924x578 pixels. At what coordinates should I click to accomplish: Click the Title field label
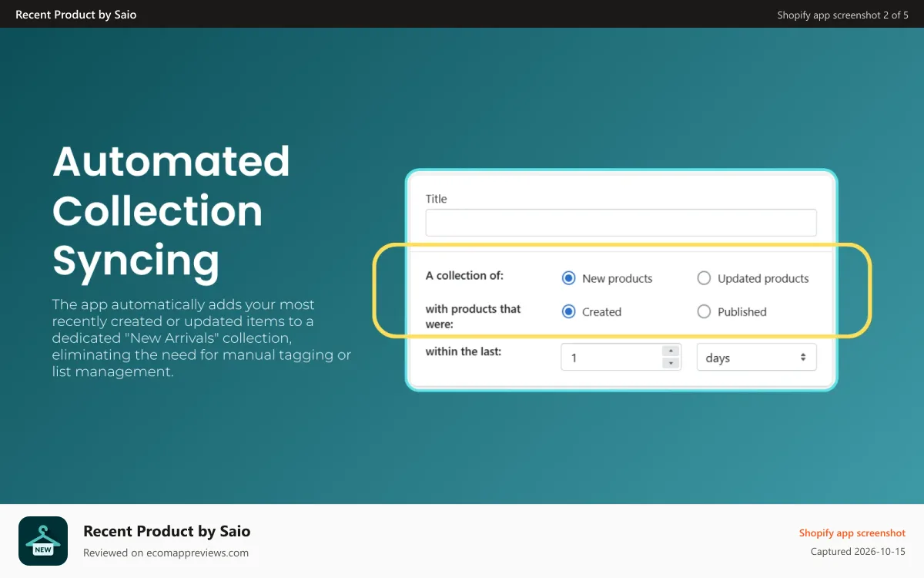tap(436, 198)
